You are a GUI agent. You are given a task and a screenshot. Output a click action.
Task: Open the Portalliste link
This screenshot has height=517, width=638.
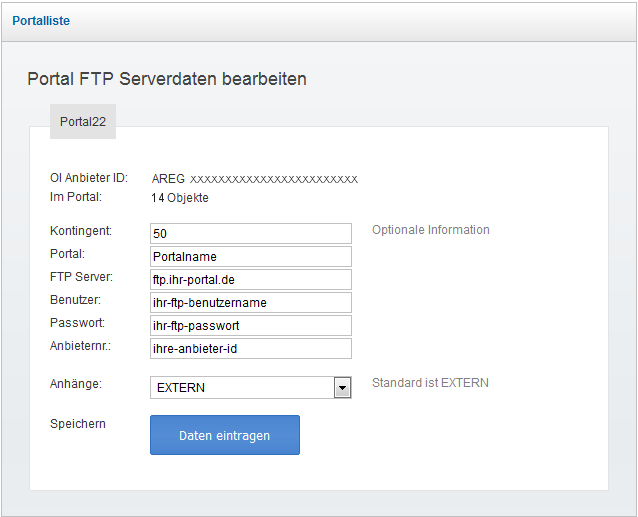41,20
